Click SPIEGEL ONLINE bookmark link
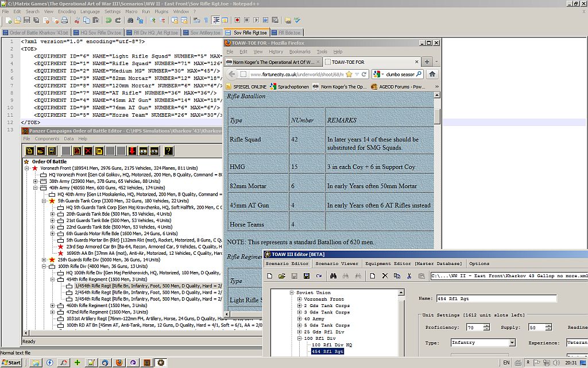The height and width of the screenshot is (368, 588). click(246, 87)
